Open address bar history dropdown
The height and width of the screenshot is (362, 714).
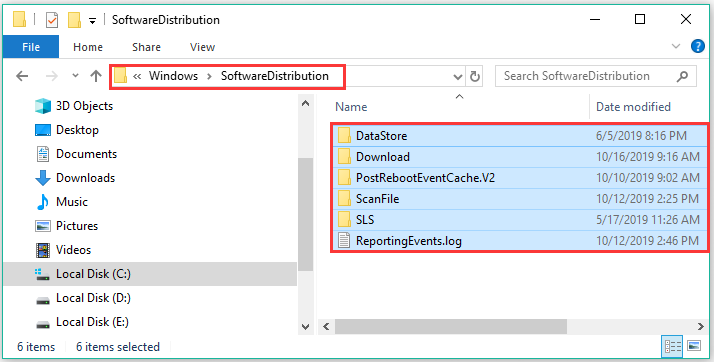[458, 76]
